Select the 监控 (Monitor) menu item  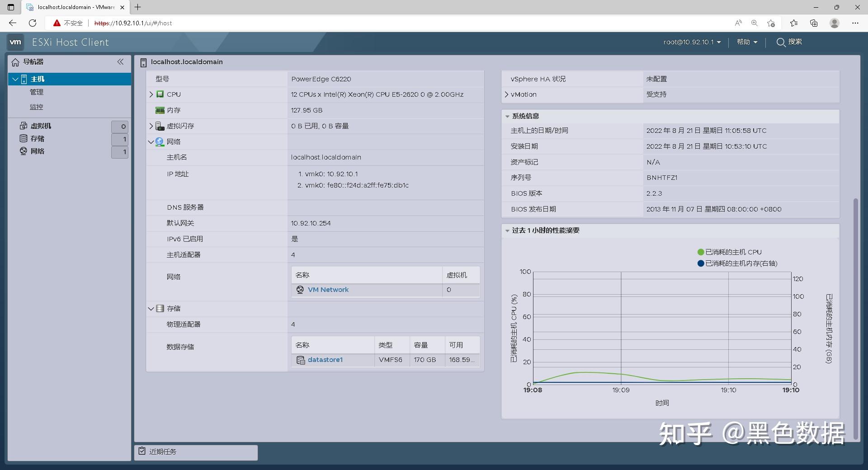(x=37, y=107)
